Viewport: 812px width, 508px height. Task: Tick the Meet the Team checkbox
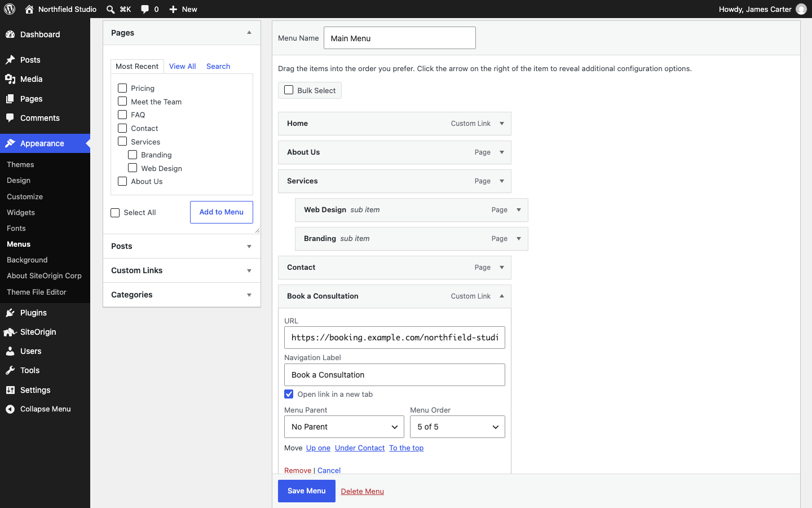click(122, 101)
